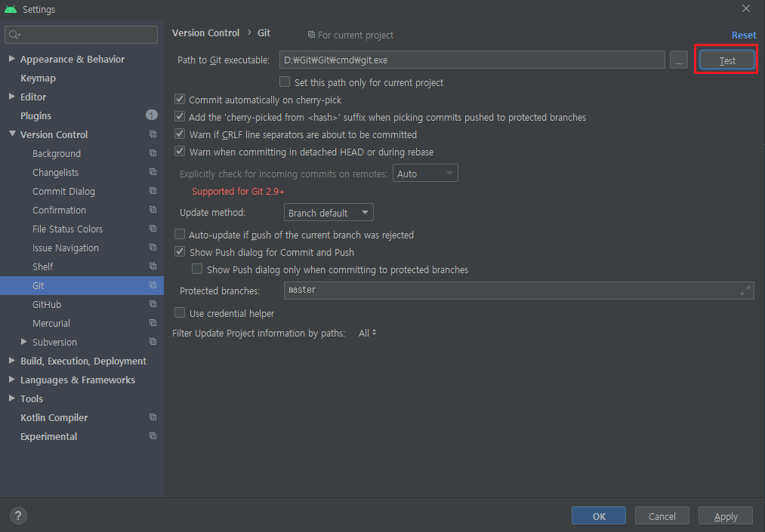This screenshot has height=532, width=765.
Task: Select Plugins in the settings tree
Action: click(35, 115)
